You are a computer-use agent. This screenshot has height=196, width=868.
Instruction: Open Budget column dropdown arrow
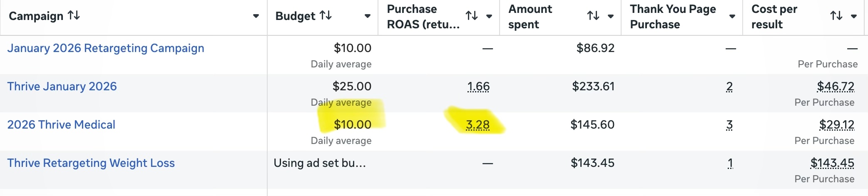pos(368,16)
